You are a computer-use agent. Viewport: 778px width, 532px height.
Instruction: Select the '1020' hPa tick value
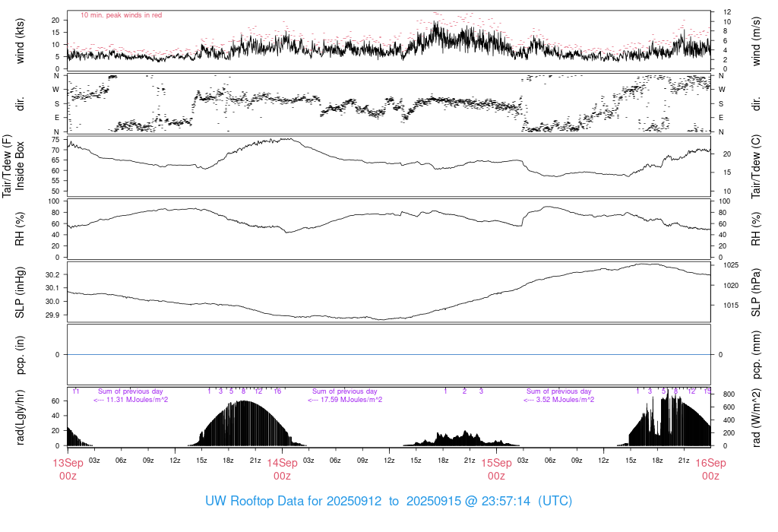point(731,285)
